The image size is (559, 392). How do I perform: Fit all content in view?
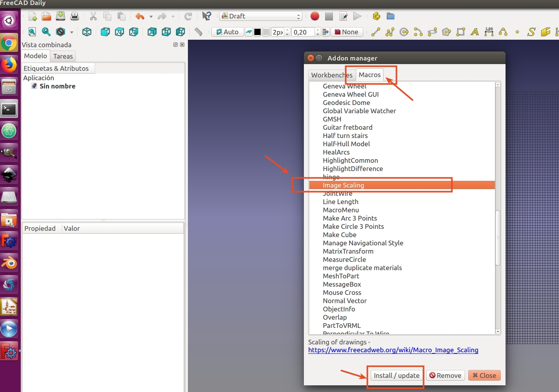(32, 32)
